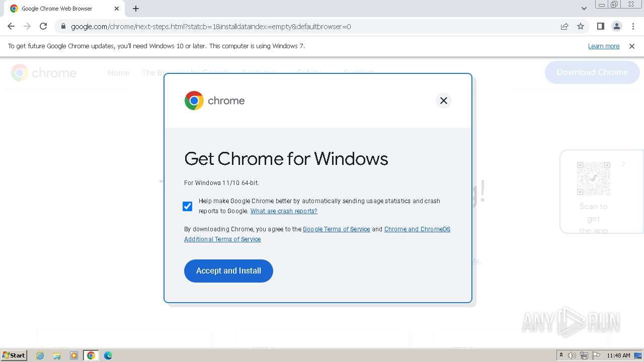
Task: Open the Action Center flag icon
Action: pos(596,355)
